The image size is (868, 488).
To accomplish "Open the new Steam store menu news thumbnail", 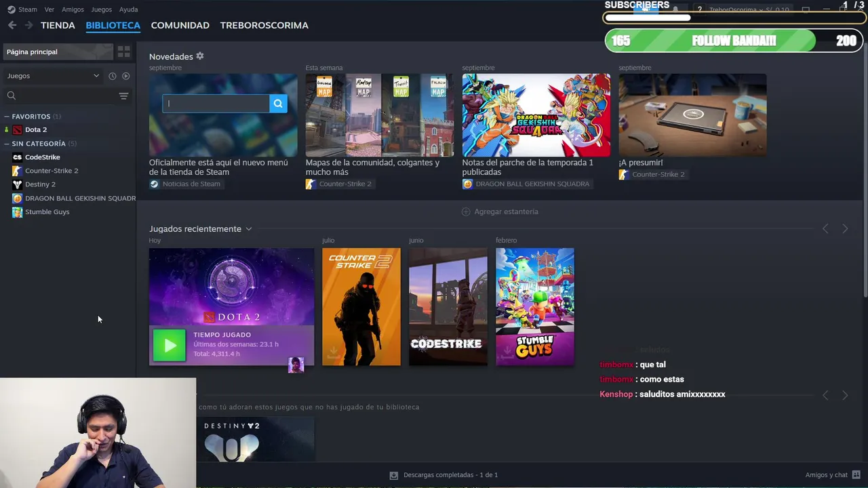I will (x=223, y=115).
